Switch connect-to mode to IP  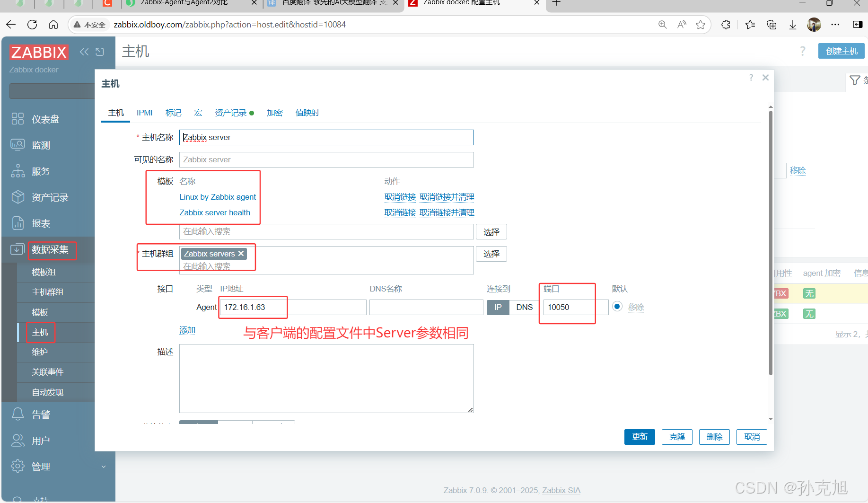[498, 307]
